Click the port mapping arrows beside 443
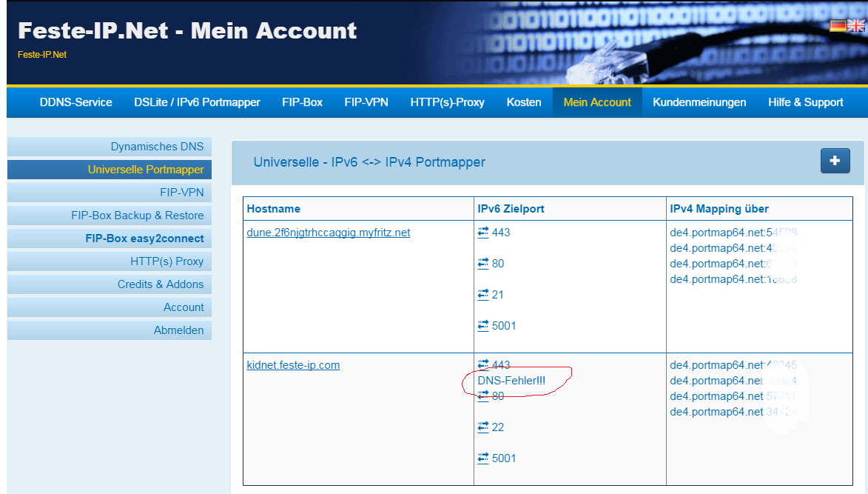 (484, 231)
